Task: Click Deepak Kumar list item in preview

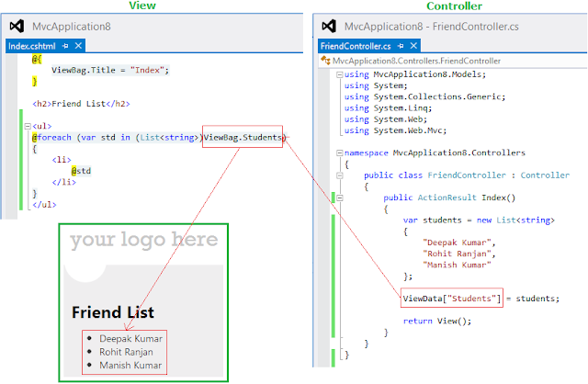Action: pyautogui.click(x=130, y=339)
